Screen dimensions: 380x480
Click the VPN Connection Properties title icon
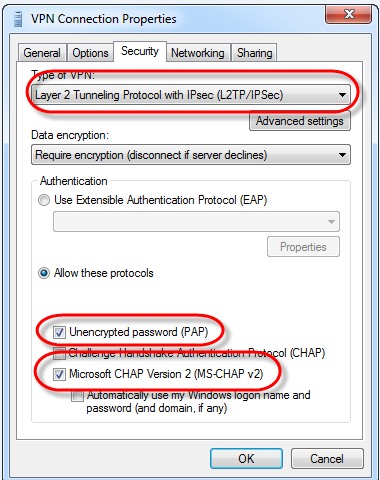point(18,19)
